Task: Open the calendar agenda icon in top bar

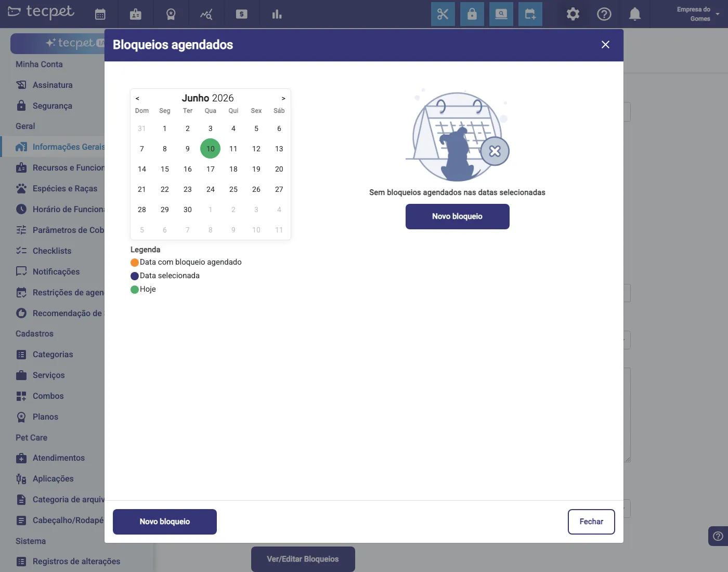Action: point(100,14)
